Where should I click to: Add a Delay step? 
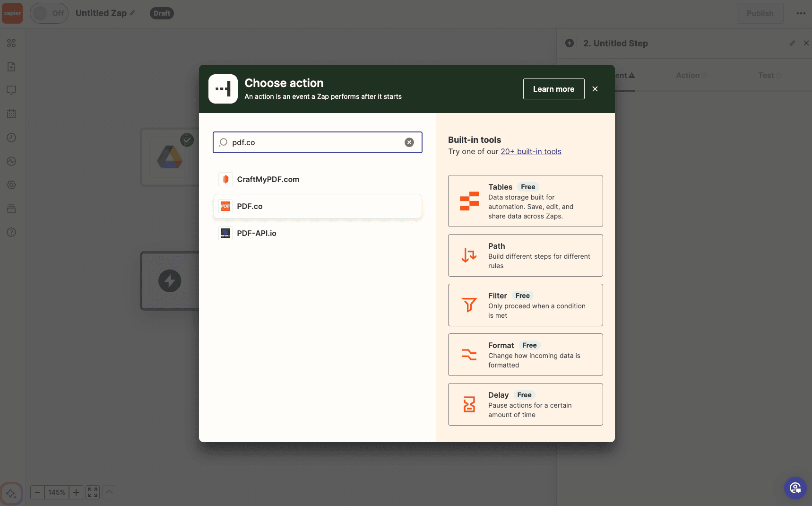(x=525, y=404)
